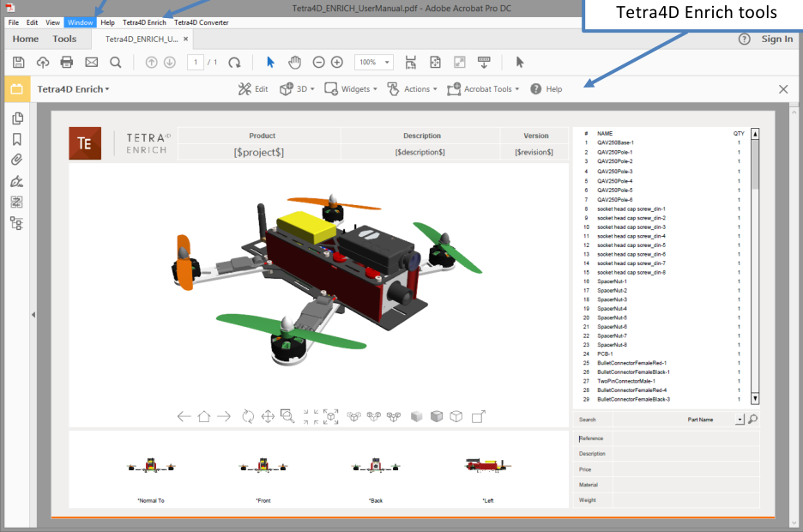Click the rotate page icon

(x=234, y=63)
